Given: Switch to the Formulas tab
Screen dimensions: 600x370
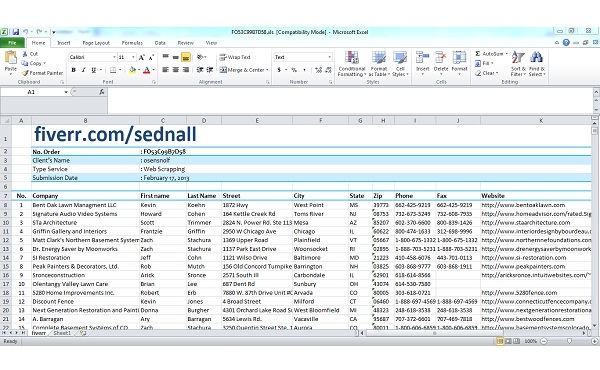Looking at the screenshot, I should click(132, 43).
